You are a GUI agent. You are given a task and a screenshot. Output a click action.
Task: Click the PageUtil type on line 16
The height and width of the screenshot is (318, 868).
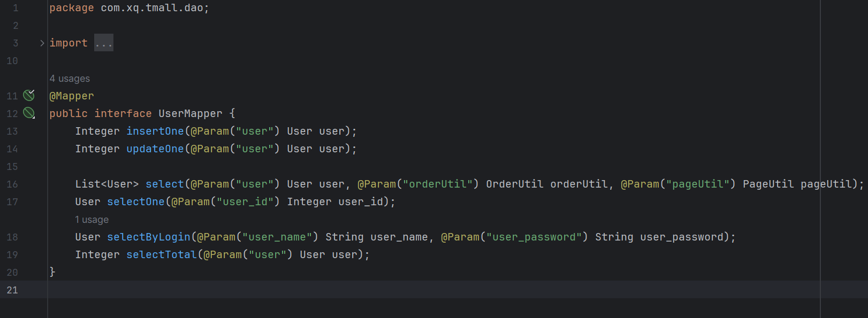[x=768, y=184]
